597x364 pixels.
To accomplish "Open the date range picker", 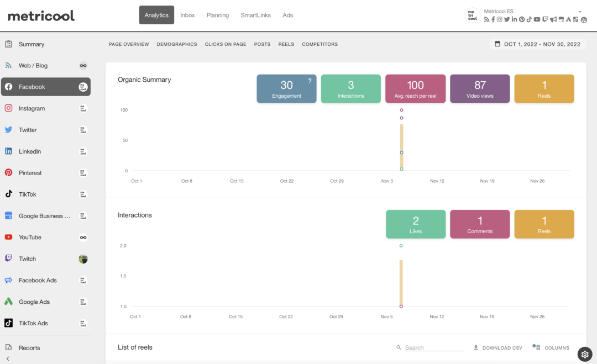I will coord(537,44).
